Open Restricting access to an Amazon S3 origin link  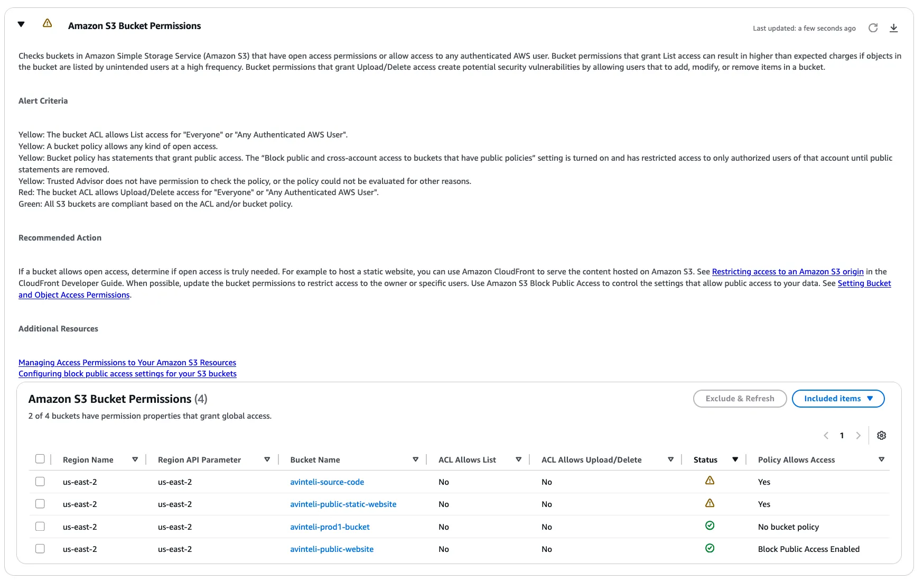click(x=787, y=272)
